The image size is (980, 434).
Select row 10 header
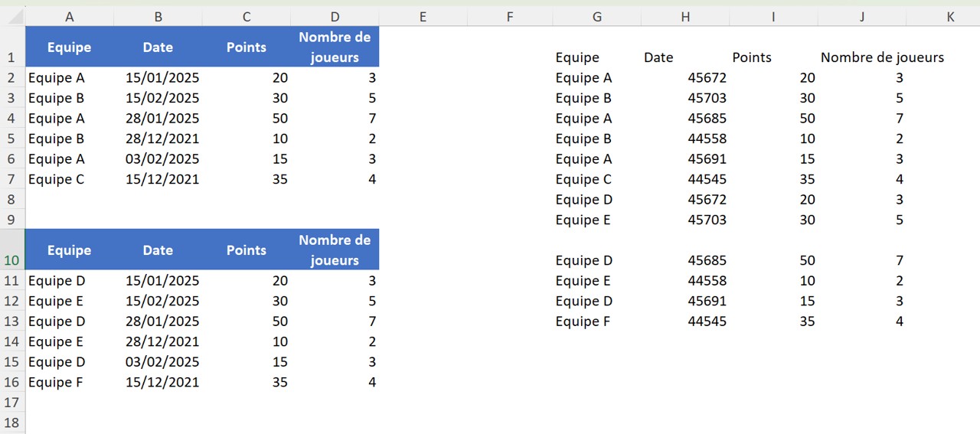pyautogui.click(x=12, y=250)
